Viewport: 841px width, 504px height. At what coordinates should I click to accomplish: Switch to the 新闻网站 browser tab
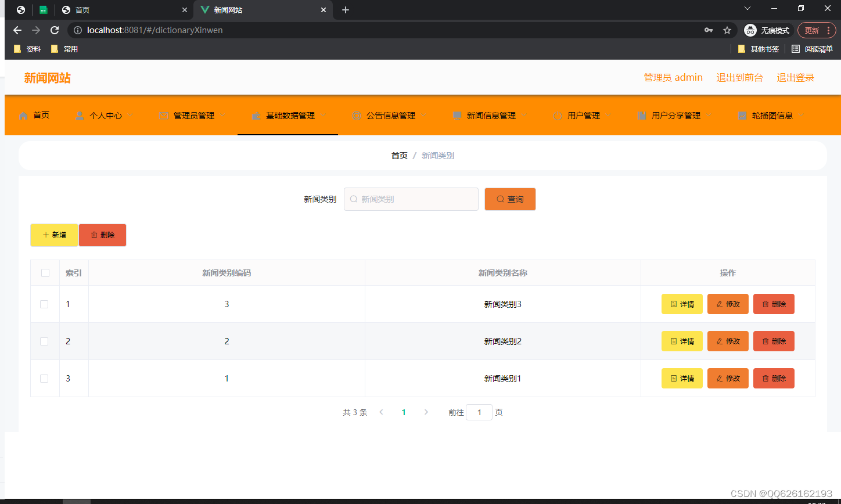tap(263, 10)
